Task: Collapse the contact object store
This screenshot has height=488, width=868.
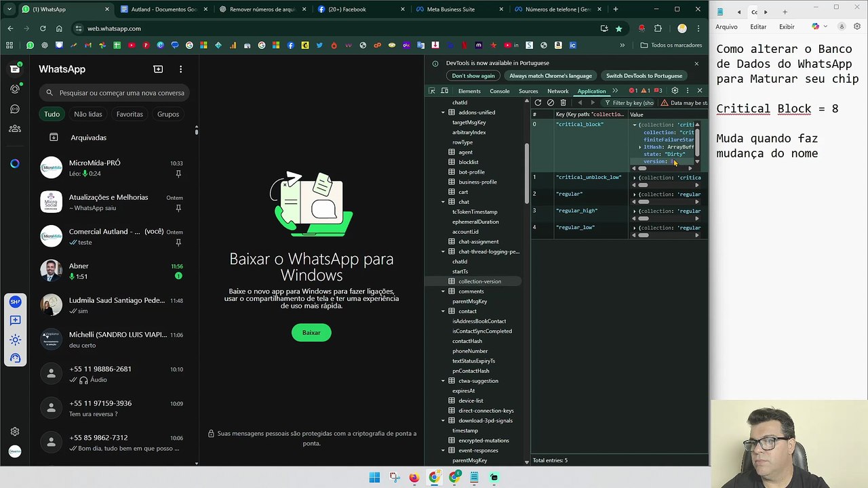Action: click(443, 311)
